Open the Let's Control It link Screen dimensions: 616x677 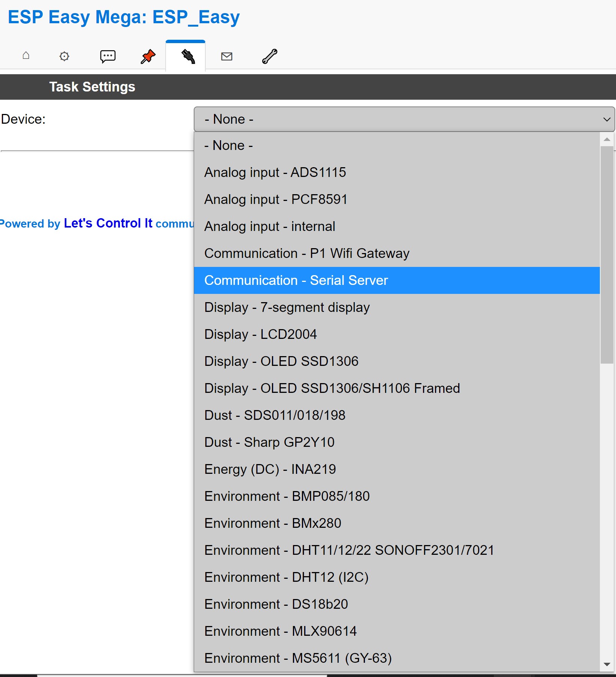[108, 223]
